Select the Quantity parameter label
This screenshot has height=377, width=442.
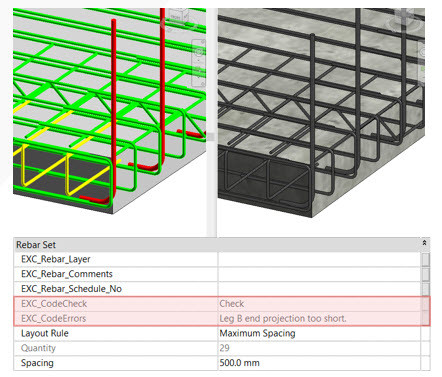(38, 348)
